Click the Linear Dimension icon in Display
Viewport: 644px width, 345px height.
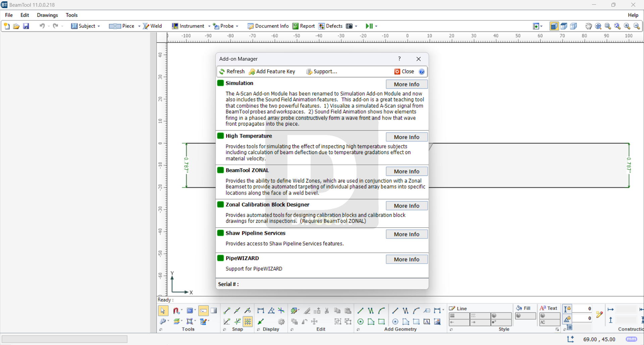click(261, 311)
